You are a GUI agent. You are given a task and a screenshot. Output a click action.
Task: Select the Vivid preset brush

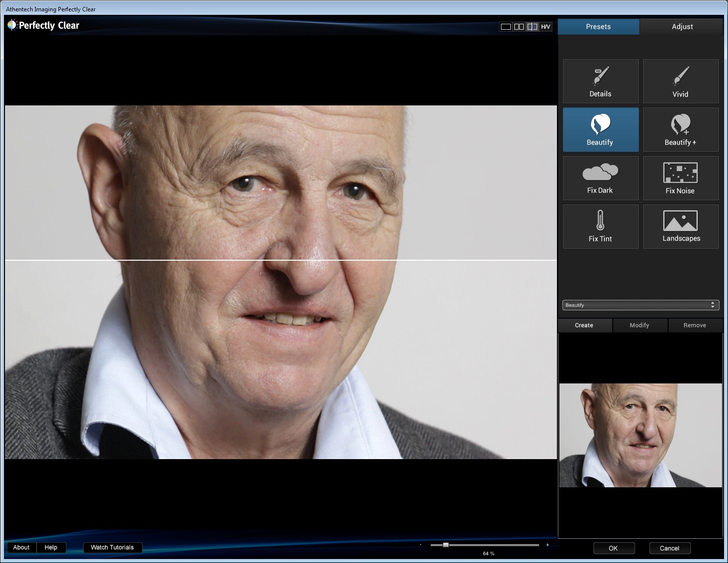[681, 81]
